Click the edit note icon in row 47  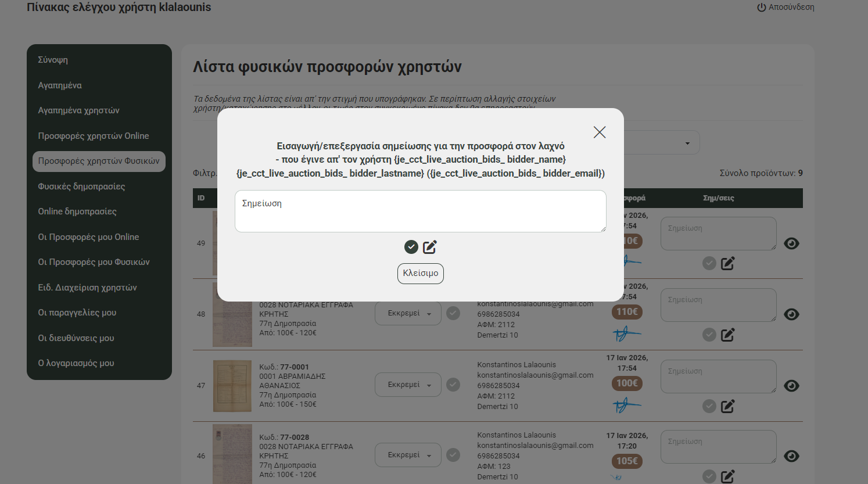pos(728,406)
